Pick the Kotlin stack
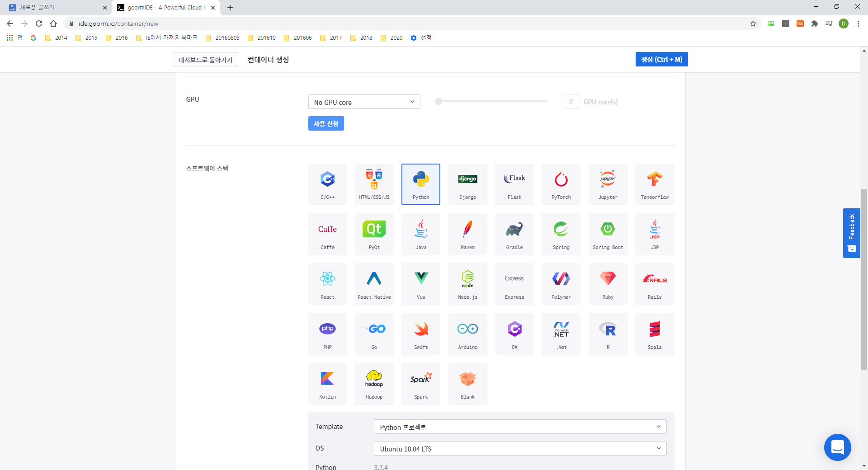Viewport: 868px width, 470px height. coord(328,384)
